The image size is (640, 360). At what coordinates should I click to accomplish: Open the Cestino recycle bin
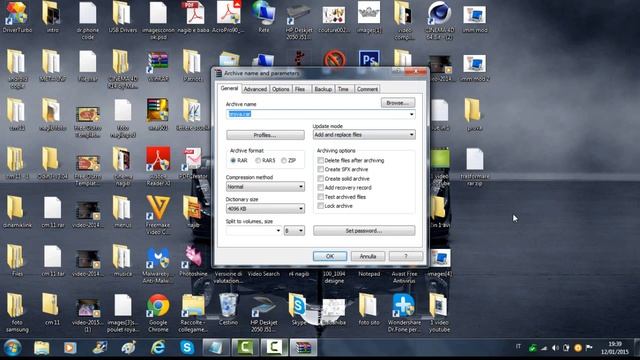[228, 309]
